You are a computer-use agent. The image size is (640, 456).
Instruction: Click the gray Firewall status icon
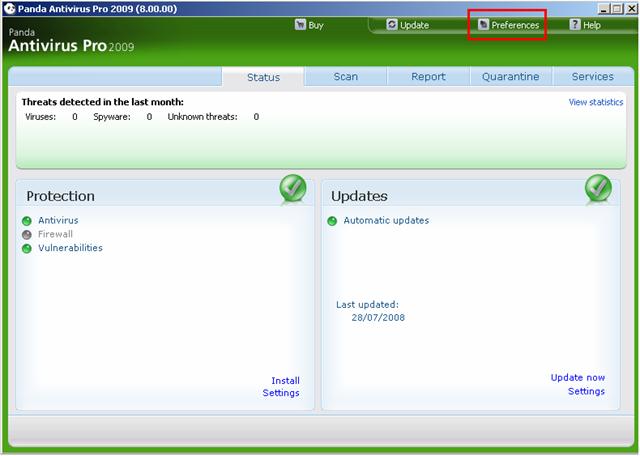click(x=26, y=235)
